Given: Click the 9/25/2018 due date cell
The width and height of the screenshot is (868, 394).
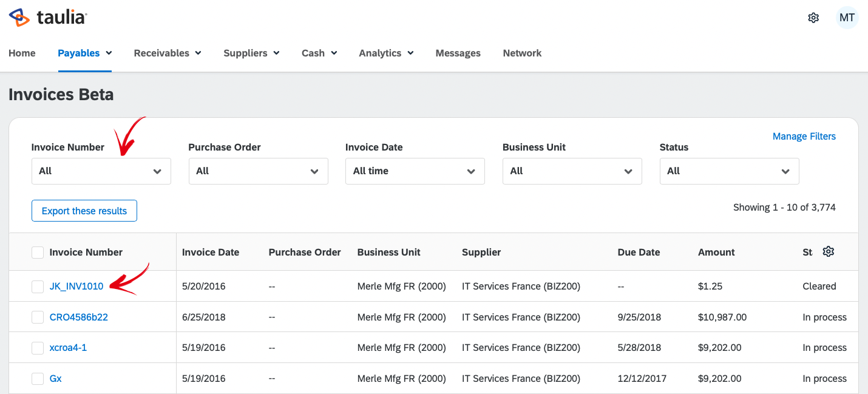Looking at the screenshot, I should pos(639,317).
